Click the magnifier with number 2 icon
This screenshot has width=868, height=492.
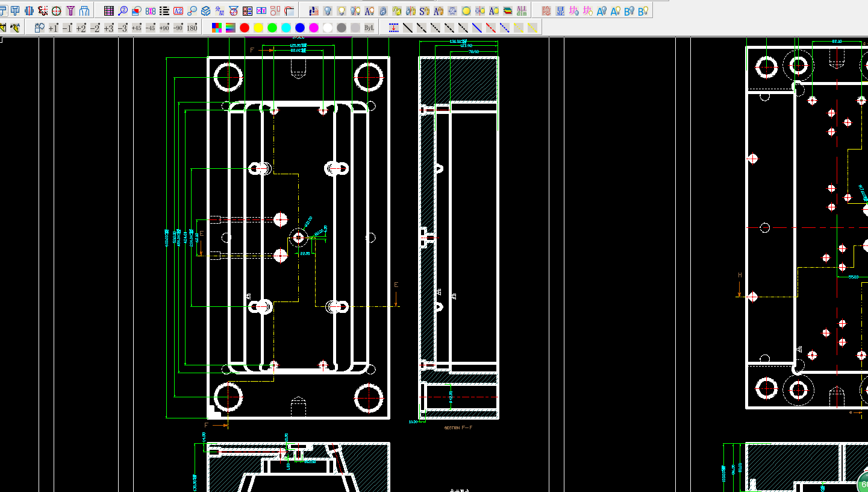pos(123,11)
